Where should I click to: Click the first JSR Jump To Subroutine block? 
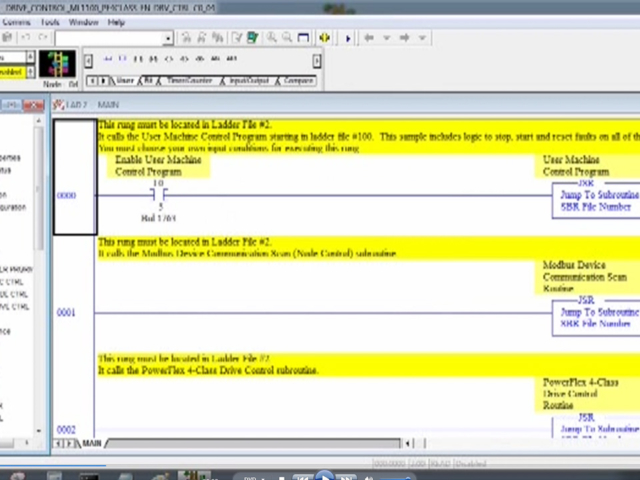(x=595, y=198)
